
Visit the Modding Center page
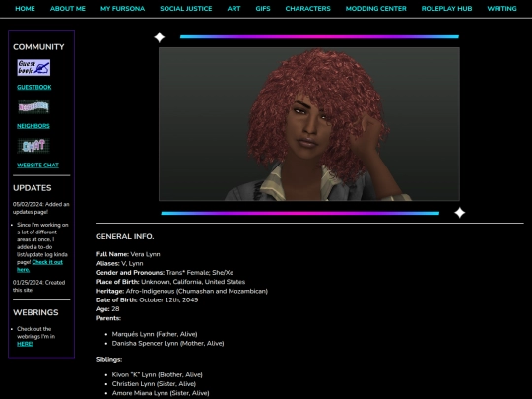[x=376, y=9]
